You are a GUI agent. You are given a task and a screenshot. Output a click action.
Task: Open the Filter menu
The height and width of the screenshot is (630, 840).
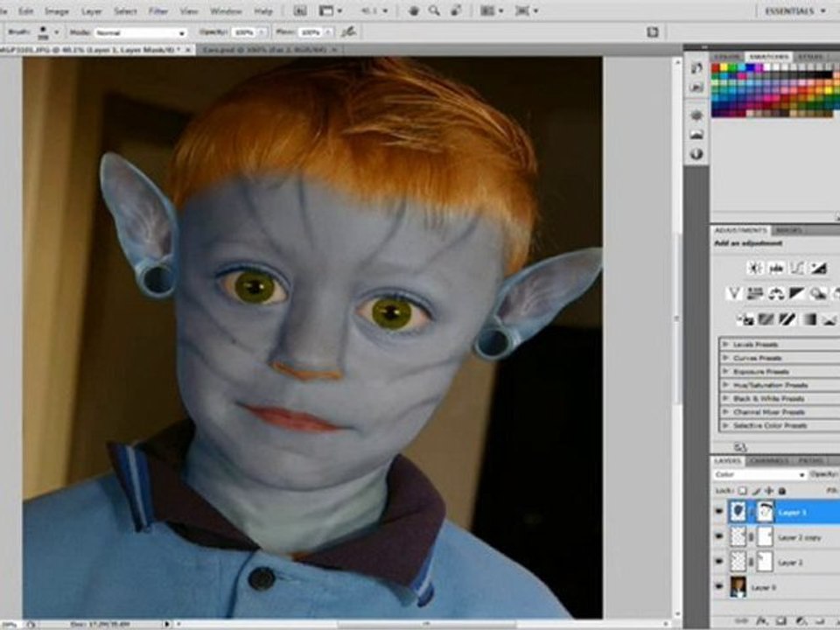[158, 11]
